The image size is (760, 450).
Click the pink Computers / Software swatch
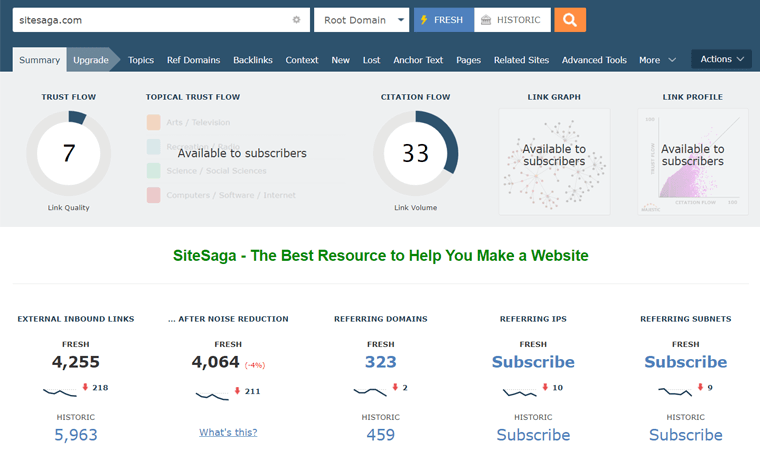154,195
